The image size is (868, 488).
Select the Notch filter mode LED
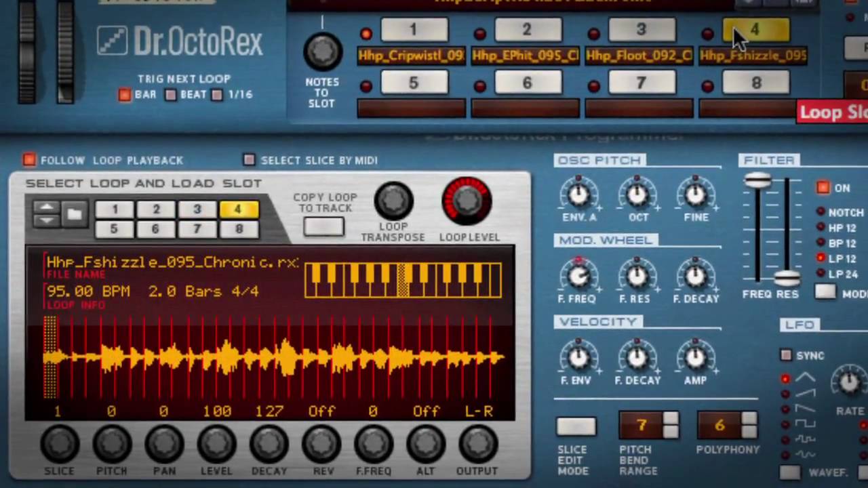click(821, 212)
